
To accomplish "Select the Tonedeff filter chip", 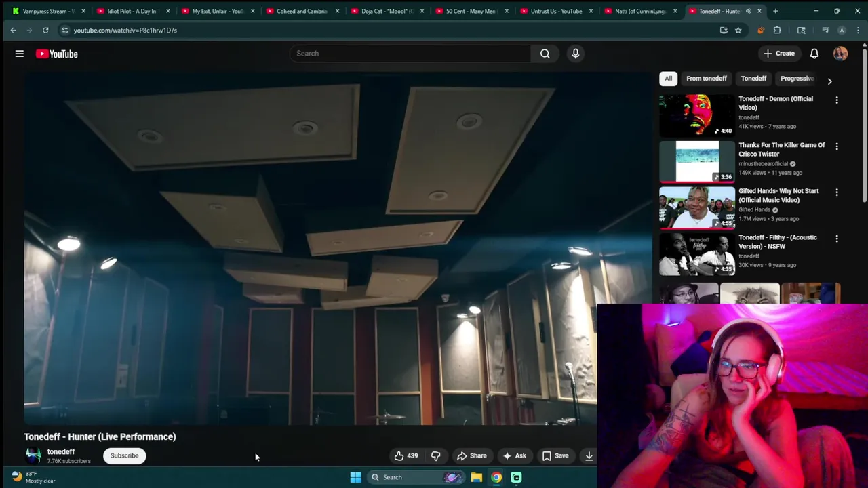I will 753,79.
